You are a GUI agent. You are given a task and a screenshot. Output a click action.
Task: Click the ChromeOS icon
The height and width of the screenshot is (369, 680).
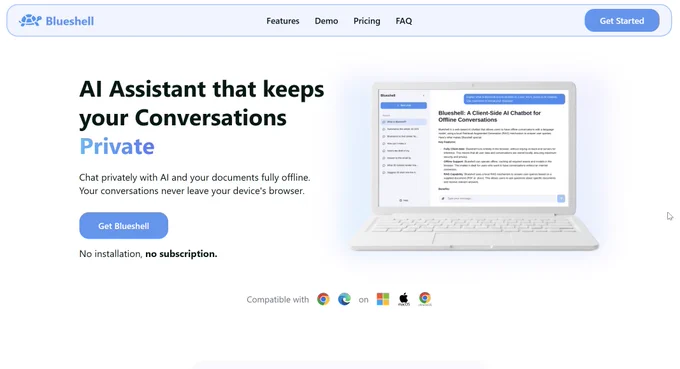pyautogui.click(x=425, y=299)
